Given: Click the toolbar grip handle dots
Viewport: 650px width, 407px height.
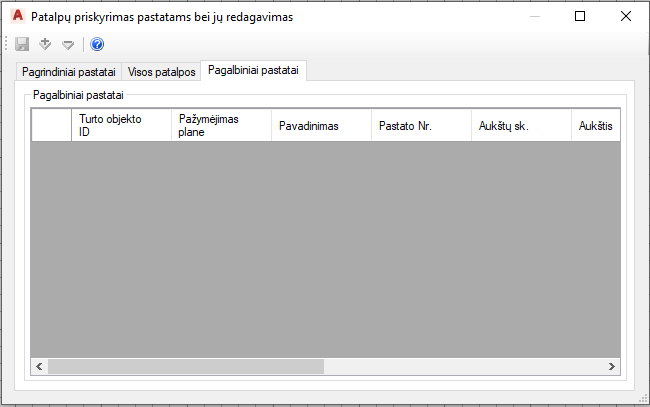Looking at the screenshot, I should 6,44.
